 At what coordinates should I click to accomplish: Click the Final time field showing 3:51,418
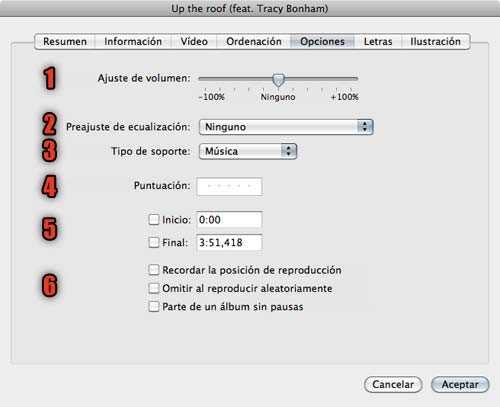[229, 242]
